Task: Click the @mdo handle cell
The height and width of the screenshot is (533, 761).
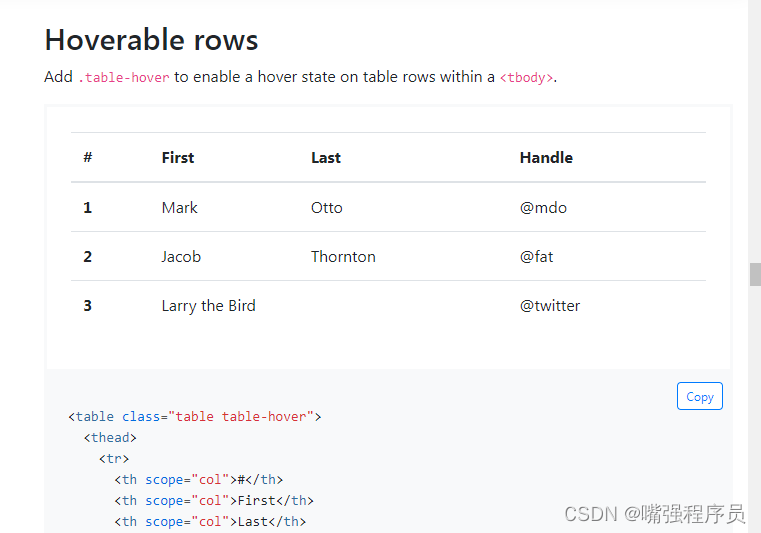Action: pyautogui.click(x=543, y=207)
